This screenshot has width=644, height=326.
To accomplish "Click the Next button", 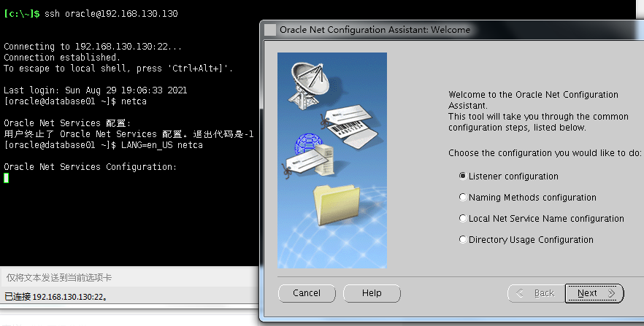I will [x=594, y=293].
